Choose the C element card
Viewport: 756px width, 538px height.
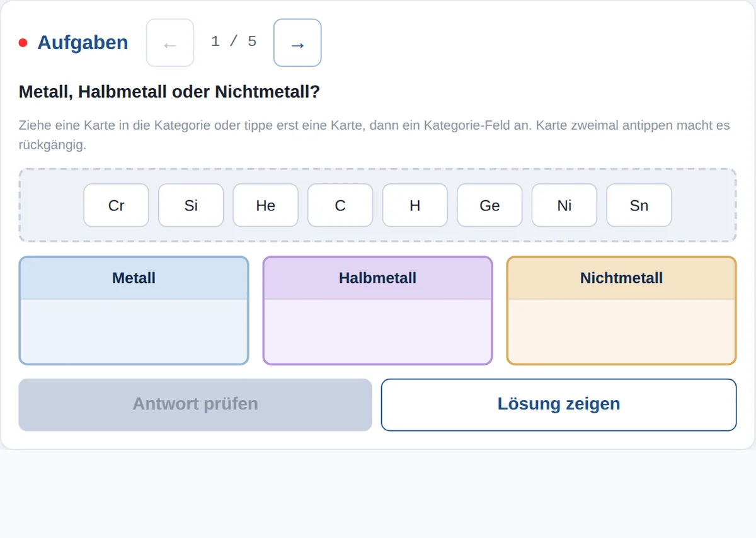point(340,205)
